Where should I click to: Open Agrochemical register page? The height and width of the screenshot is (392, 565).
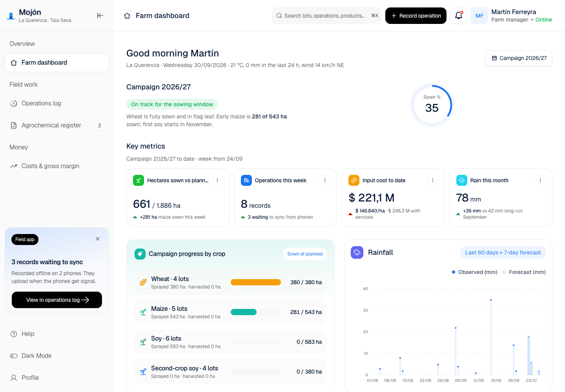(x=57, y=125)
